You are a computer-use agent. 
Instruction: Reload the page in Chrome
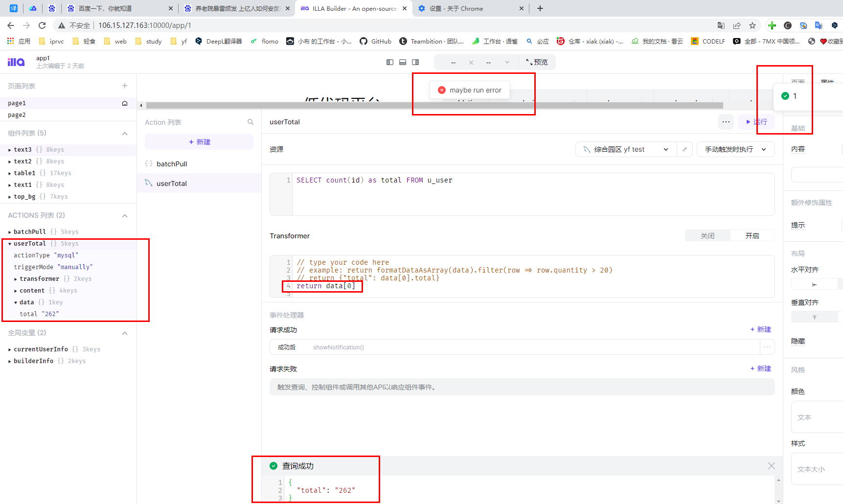click(x=42, y=25)
